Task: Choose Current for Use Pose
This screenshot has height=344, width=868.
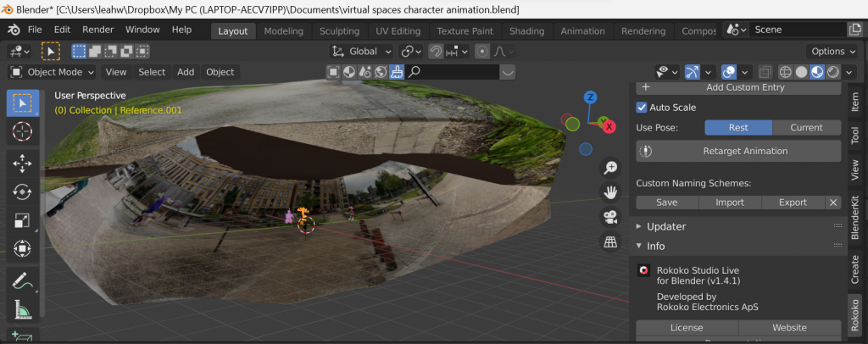Action: 806,127
